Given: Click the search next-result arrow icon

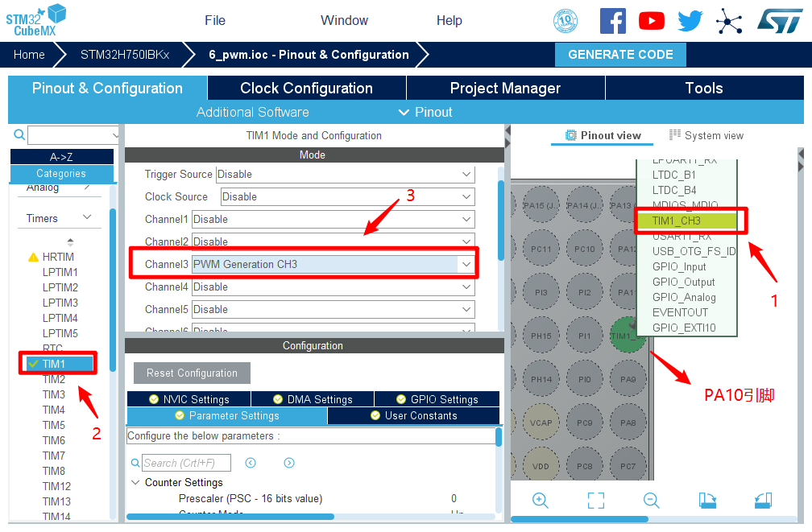Looking at the screenshot, I should 289,463.
